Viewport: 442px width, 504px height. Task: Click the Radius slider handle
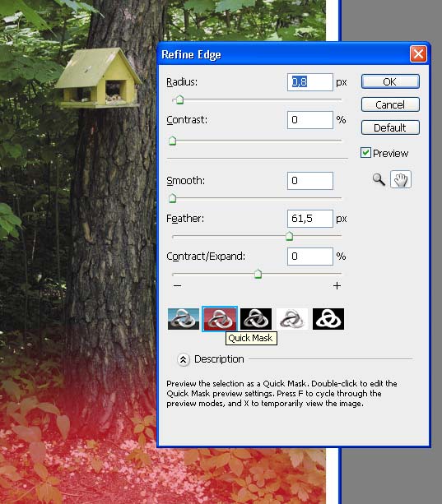tap(179, 100)
